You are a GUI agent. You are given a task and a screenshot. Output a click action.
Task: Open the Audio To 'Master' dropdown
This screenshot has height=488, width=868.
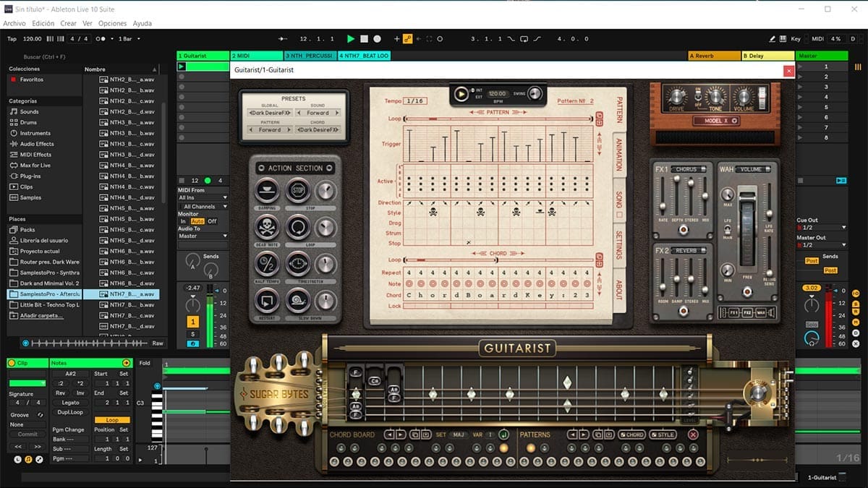203,236
